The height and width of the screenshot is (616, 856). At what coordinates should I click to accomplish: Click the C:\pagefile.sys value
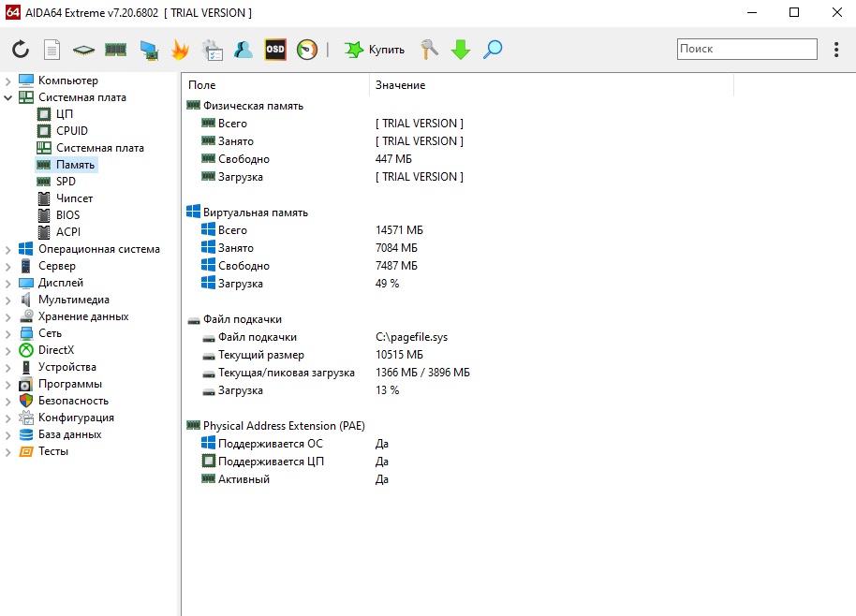click(412, 337)
